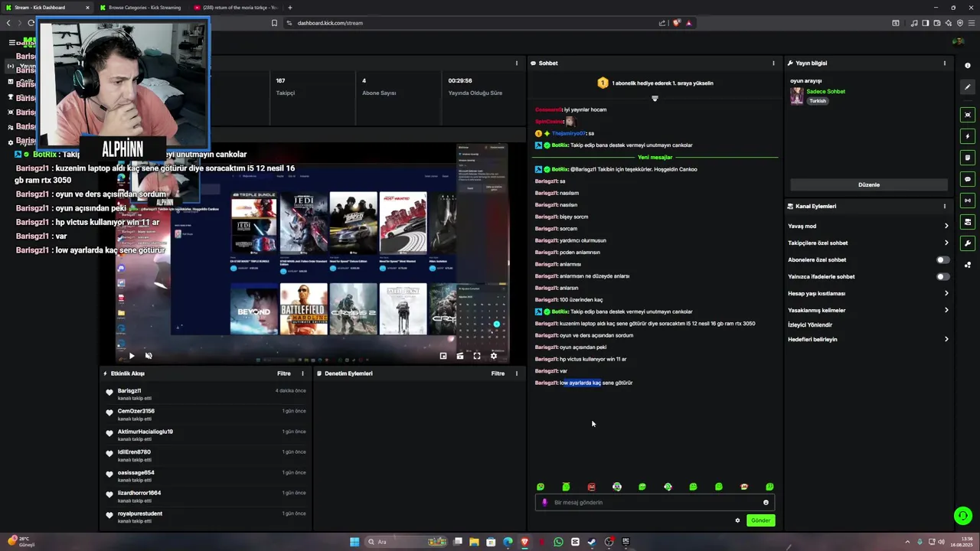The height and width of the screenshot is (551, 980).
Task: Click the message input field
Action: (655, 503)
